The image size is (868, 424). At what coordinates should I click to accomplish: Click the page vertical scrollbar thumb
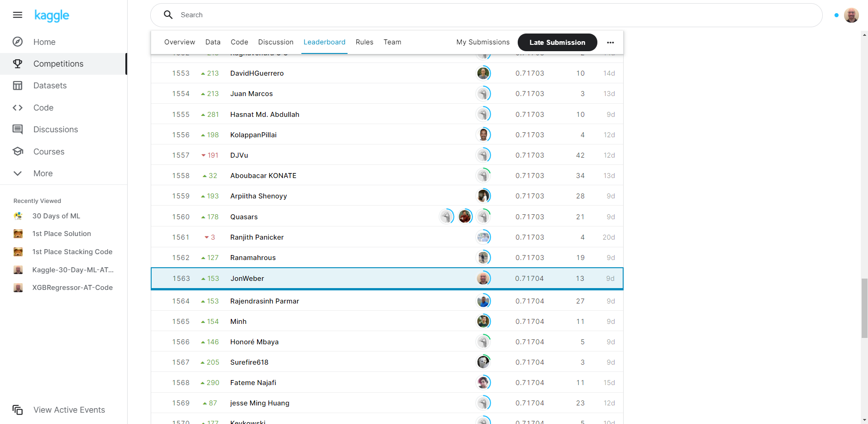point(864,308)
